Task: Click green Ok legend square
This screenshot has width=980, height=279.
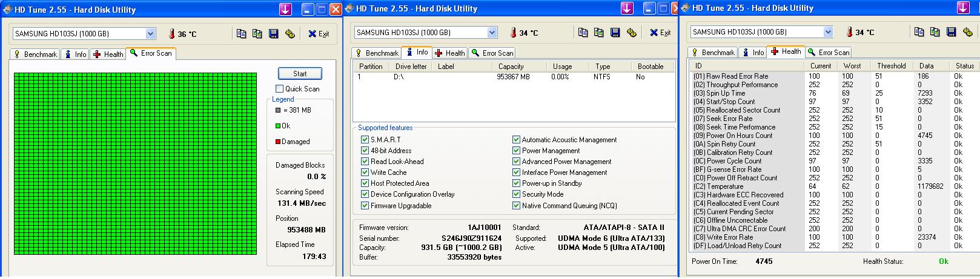Action: [278, 126]
